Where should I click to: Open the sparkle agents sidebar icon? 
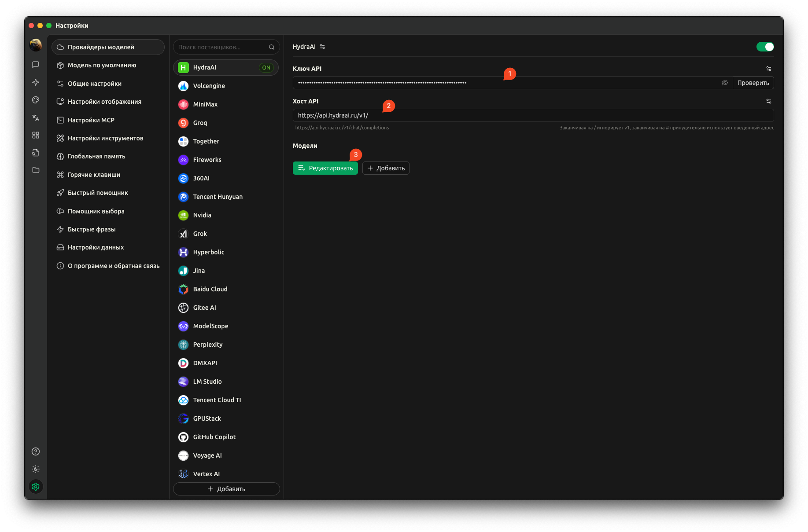(36, 82)
